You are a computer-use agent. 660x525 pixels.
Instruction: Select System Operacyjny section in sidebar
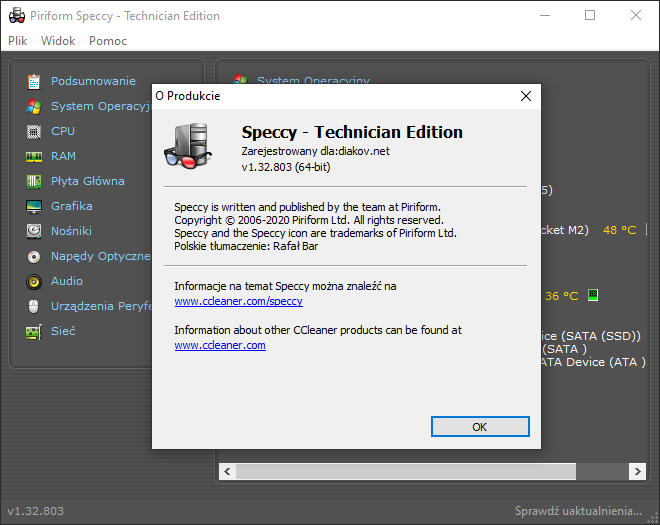pos(101,106)
